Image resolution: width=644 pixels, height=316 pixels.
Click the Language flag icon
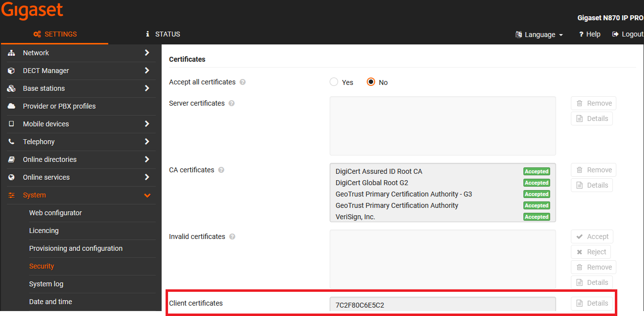(x=518, y=35)
